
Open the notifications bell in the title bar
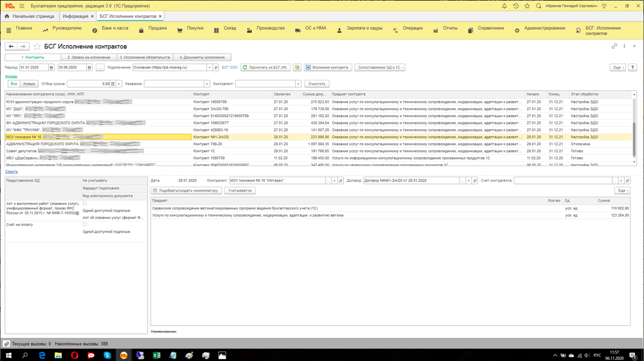[x=504, y=6]
